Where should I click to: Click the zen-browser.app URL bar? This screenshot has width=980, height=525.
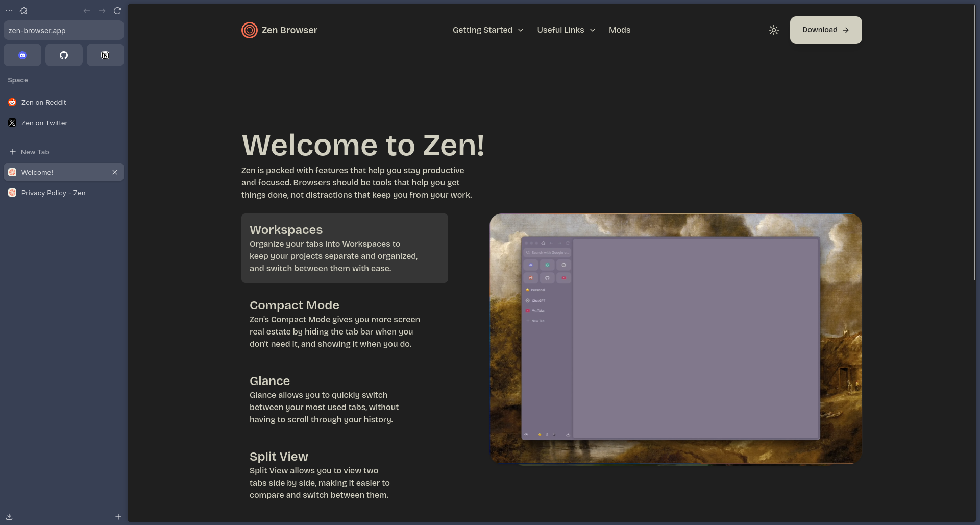[64, 31]
